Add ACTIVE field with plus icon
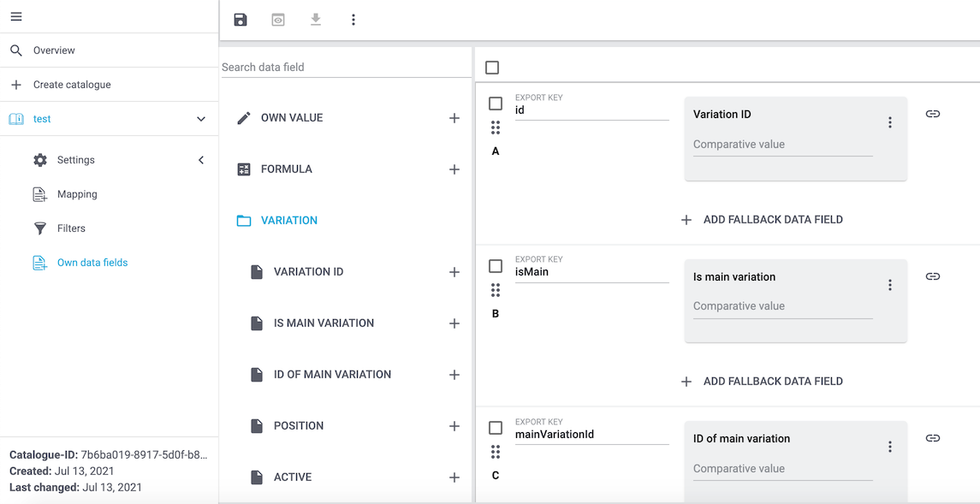Viewport: 980px width, 504px height. click(x=454, y=477)
